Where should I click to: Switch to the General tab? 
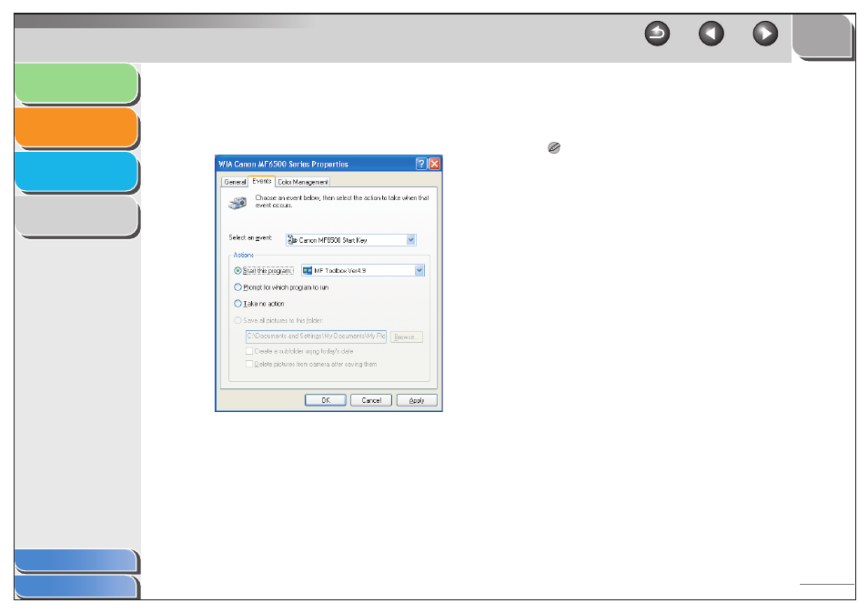235,182
